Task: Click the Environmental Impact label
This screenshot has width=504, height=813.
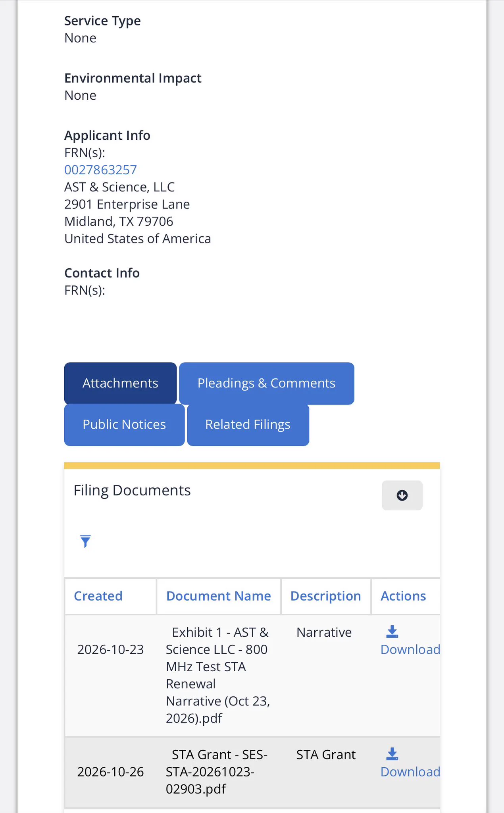Action: point(133,78)
